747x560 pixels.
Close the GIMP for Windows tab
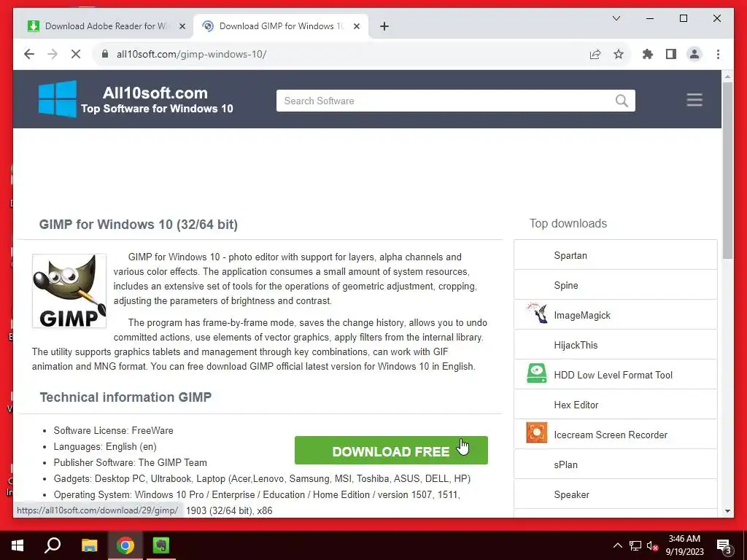coord(356,26)
